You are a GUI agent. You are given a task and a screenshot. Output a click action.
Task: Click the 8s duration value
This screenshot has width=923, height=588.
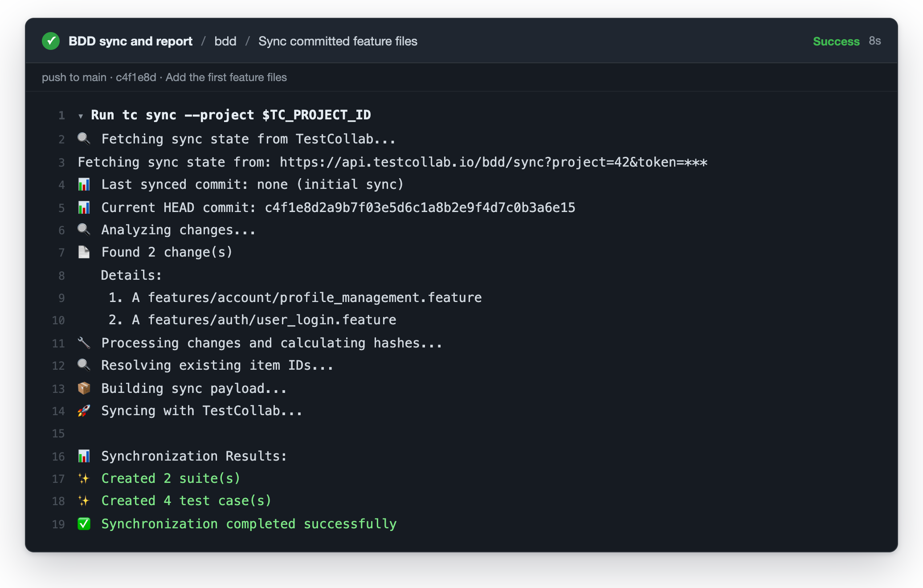click(x=875, y=41)
